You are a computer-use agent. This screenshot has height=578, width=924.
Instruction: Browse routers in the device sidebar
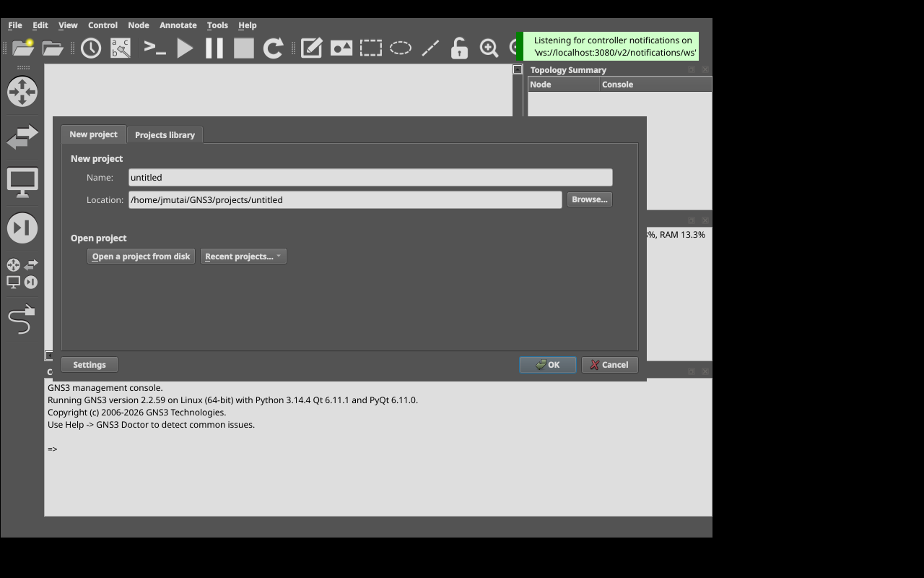22,92
